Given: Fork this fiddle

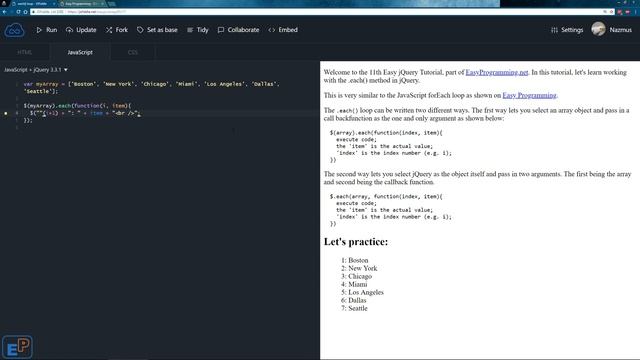Looking at the screenshot, I should (x=117, y=30).
